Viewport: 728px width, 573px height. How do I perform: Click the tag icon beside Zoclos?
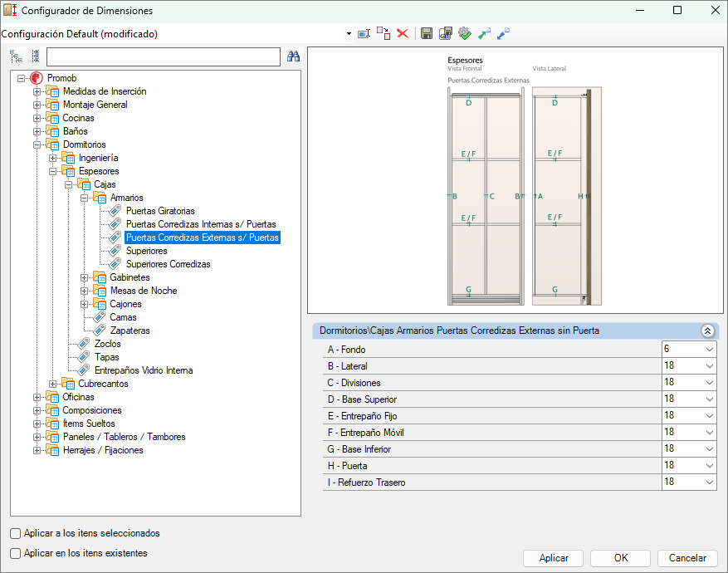point(84,344)
